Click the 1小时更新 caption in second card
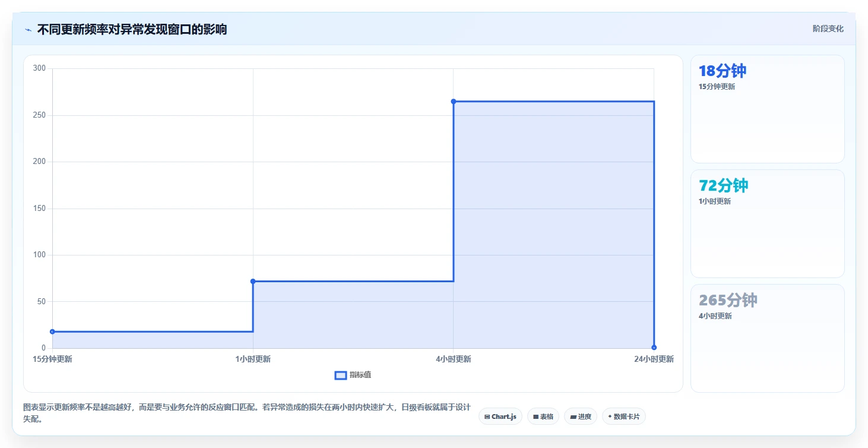The height and width of the screenshot is (448, 868). click(715, 201)
